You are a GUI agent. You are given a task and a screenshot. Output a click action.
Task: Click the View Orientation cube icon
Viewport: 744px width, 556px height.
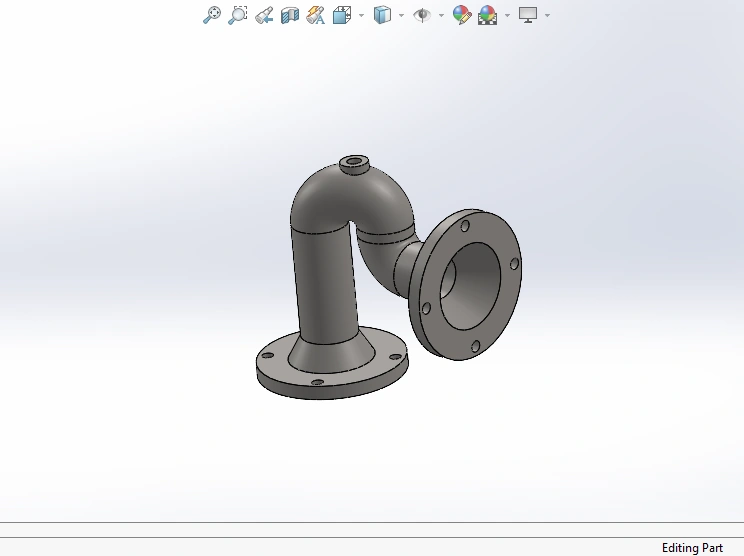[x=342, y=15]
